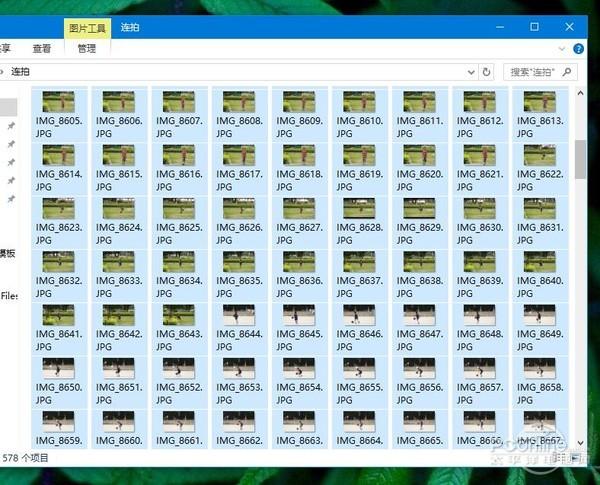Focus the 搜索"连拍" search box
This screenshot has width=600, height=485.
tap(540, 72)
